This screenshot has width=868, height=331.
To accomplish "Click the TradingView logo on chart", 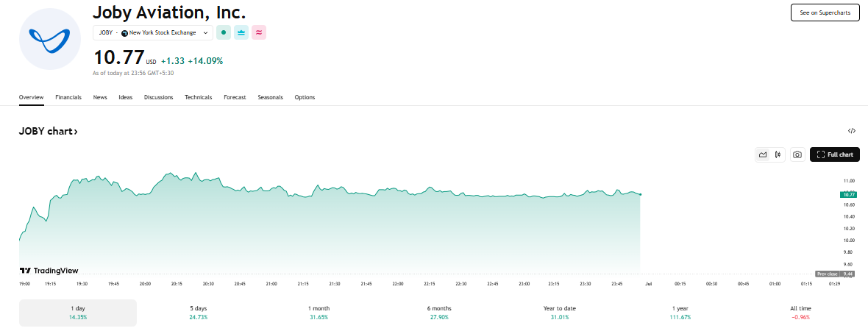I will pyautogui.click(x=49, y=271).
